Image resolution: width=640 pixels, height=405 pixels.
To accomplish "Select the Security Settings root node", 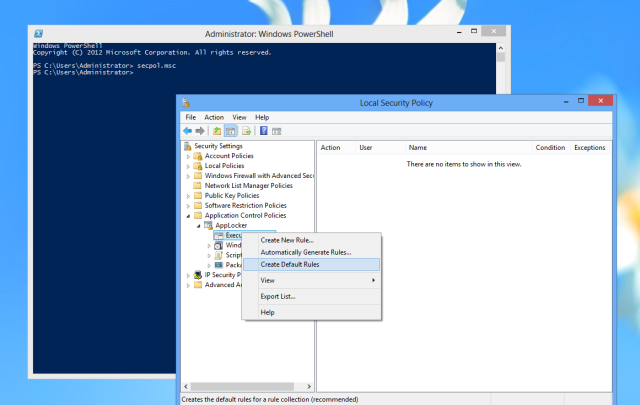I will (x=218, y=146).
